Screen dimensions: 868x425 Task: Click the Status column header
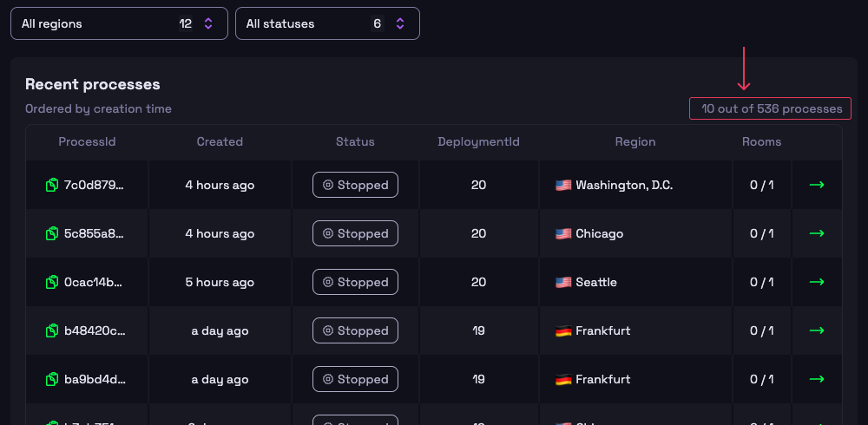tap(355, 141)
